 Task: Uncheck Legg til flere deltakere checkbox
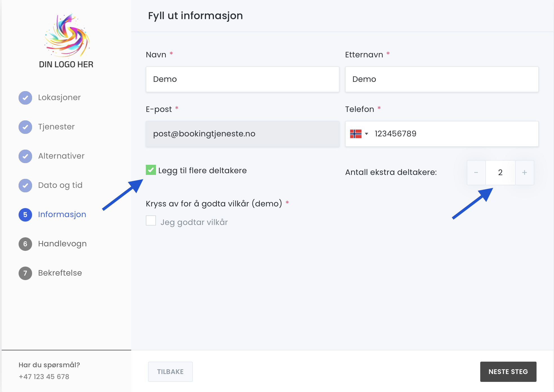151,170
